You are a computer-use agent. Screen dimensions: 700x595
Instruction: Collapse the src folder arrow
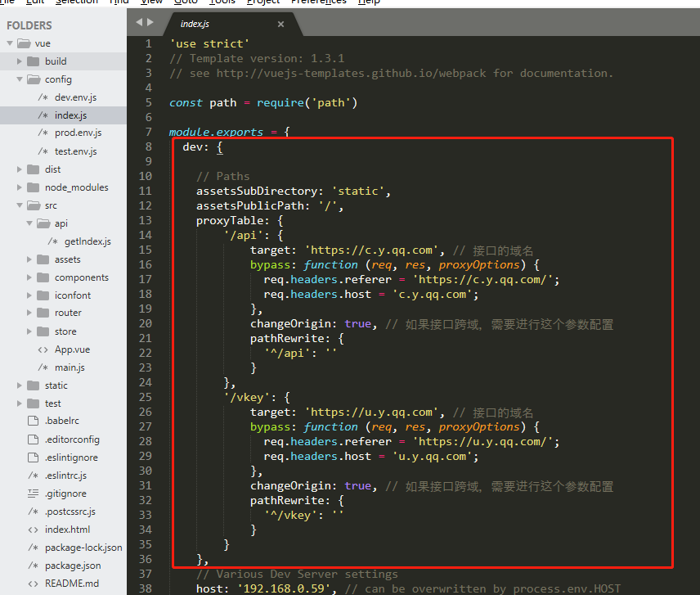pos(20,205)
